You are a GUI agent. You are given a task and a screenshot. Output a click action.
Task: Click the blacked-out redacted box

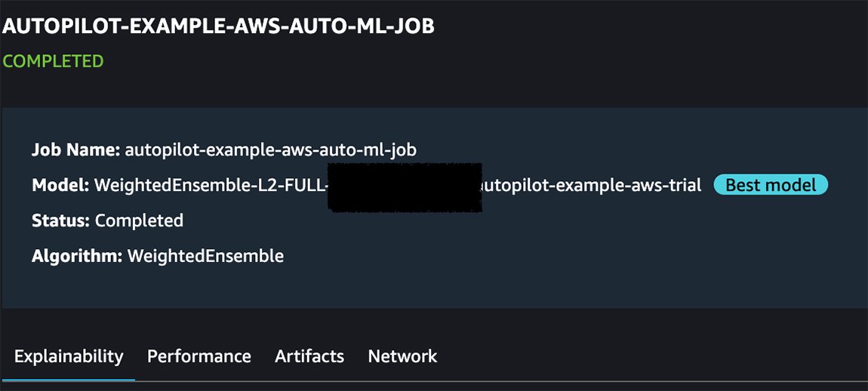point(405,187)
